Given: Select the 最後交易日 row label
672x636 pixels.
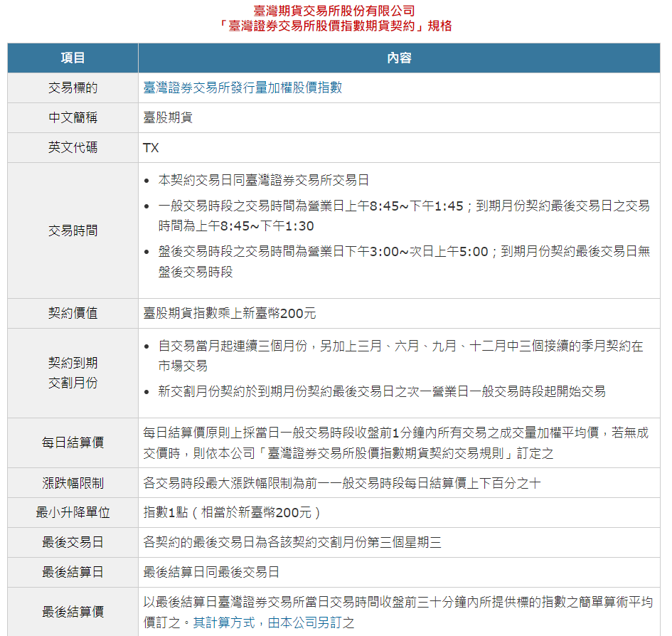Looking at the screenshot, I should click(72, 542).
